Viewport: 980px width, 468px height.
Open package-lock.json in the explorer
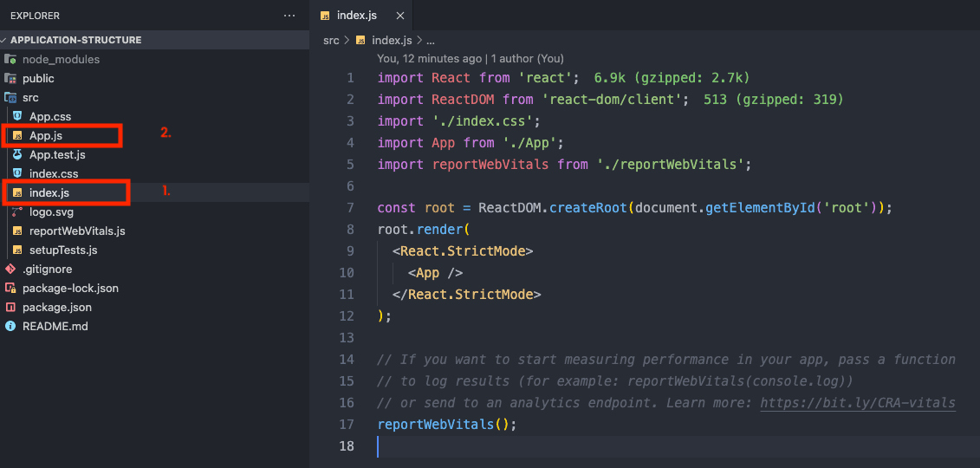[x=71, y=289]
